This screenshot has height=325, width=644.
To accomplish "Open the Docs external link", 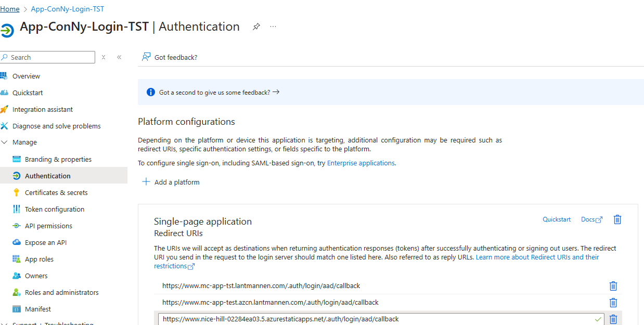I will (591, 219).
